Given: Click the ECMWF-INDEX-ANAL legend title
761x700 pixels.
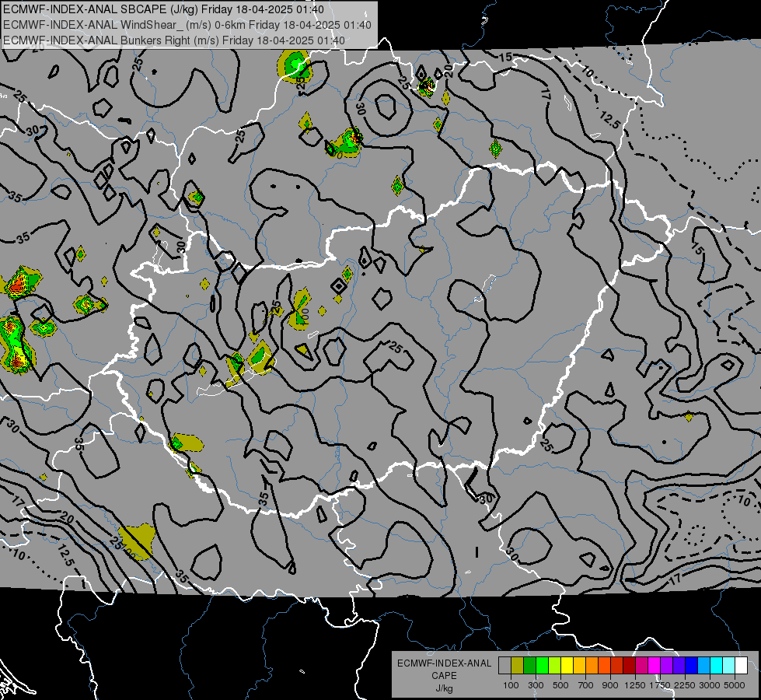Looking at the screenshot, I should 444,663.
